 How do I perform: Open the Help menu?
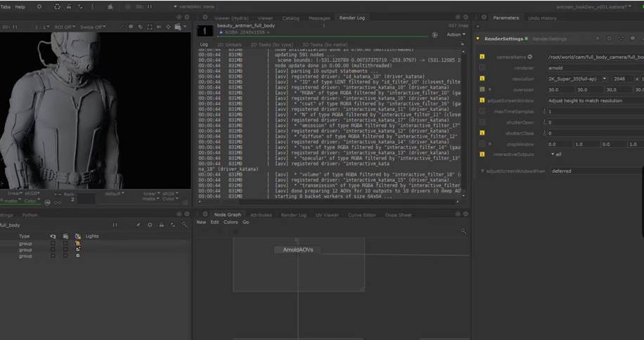20,6
